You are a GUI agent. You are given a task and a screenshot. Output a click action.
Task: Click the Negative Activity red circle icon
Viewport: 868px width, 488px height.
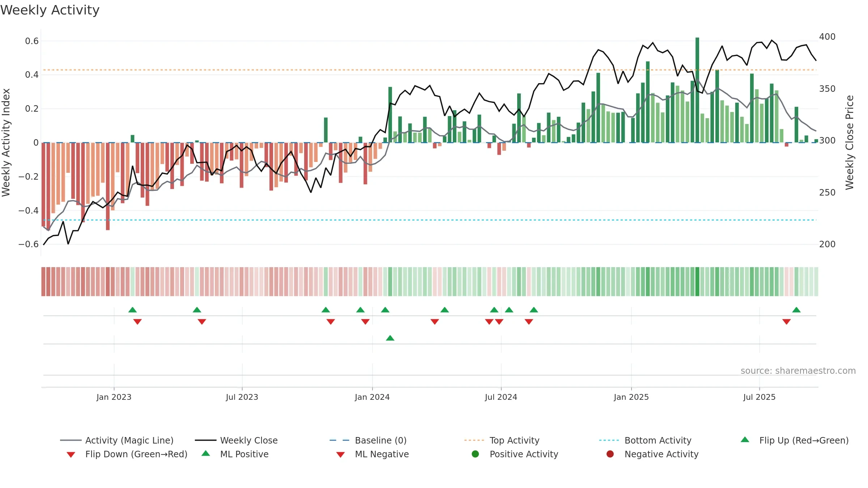click(x=610, y=454)
